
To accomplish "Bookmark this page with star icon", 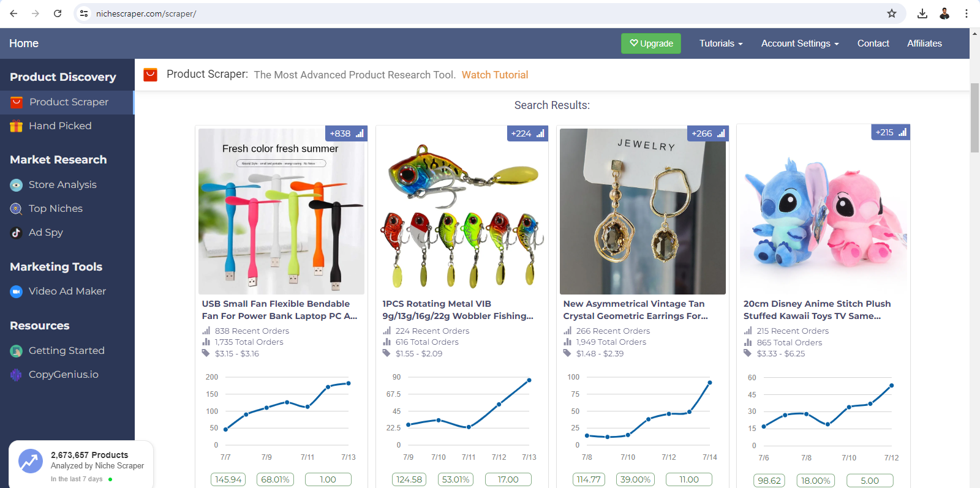I will coord(892,13).
